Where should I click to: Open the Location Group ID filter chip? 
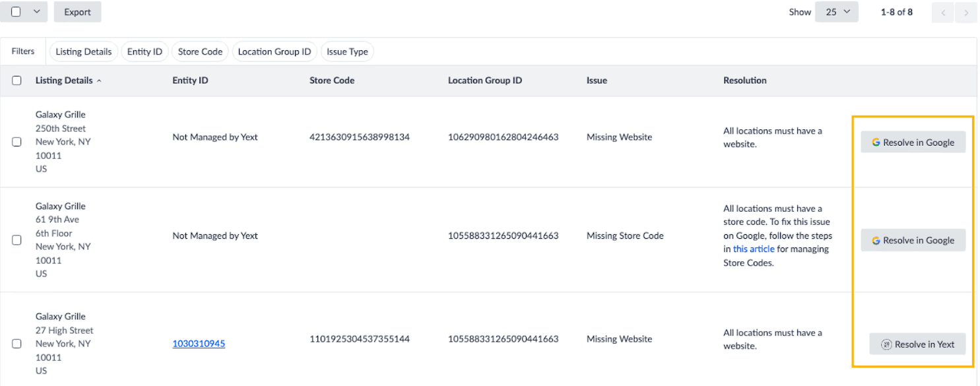(274, 51)
